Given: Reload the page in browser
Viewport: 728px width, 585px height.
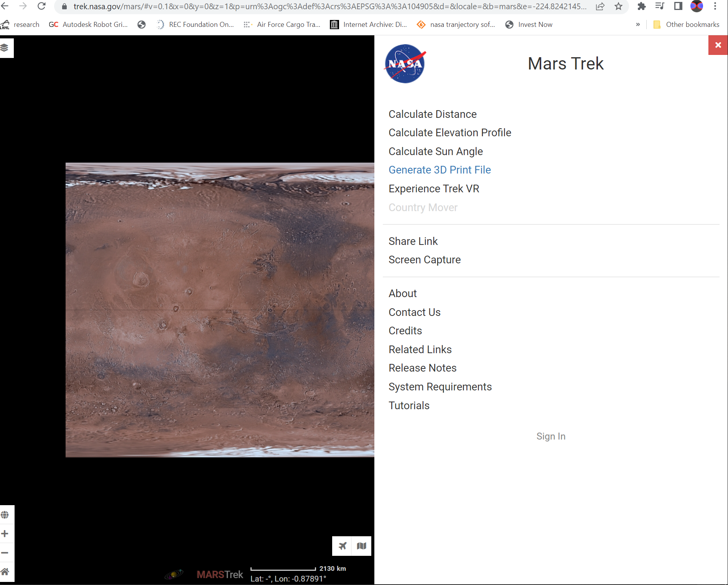Looking at the screenshot, I should click(41, 6).
